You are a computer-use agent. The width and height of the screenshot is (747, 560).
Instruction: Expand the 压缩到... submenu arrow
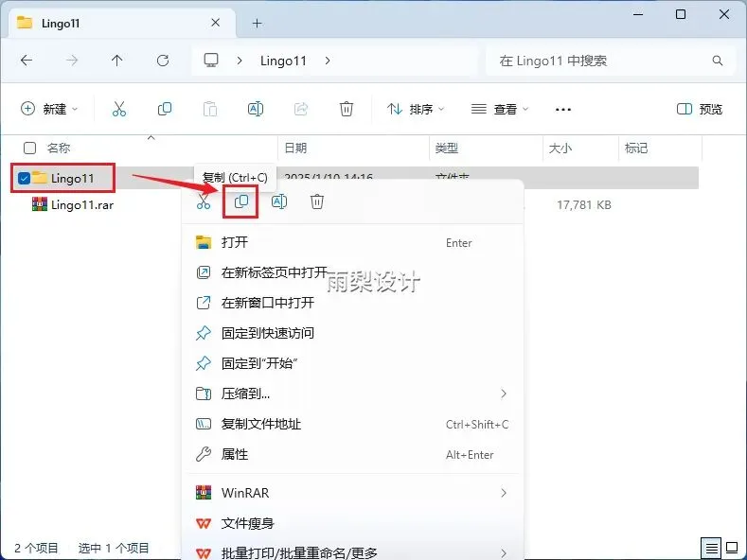(x=504, y=394)
